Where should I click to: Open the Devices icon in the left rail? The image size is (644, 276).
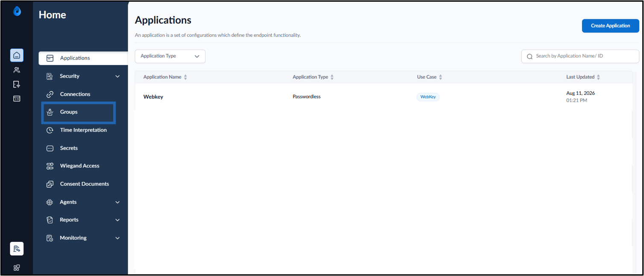click(x=17, y=84)
